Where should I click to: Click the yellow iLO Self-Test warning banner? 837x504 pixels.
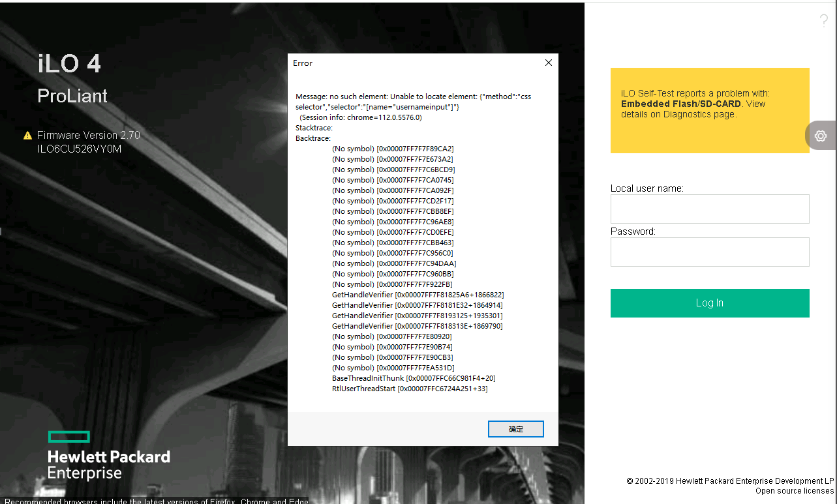pyautogui.click(x=710, y=110)
